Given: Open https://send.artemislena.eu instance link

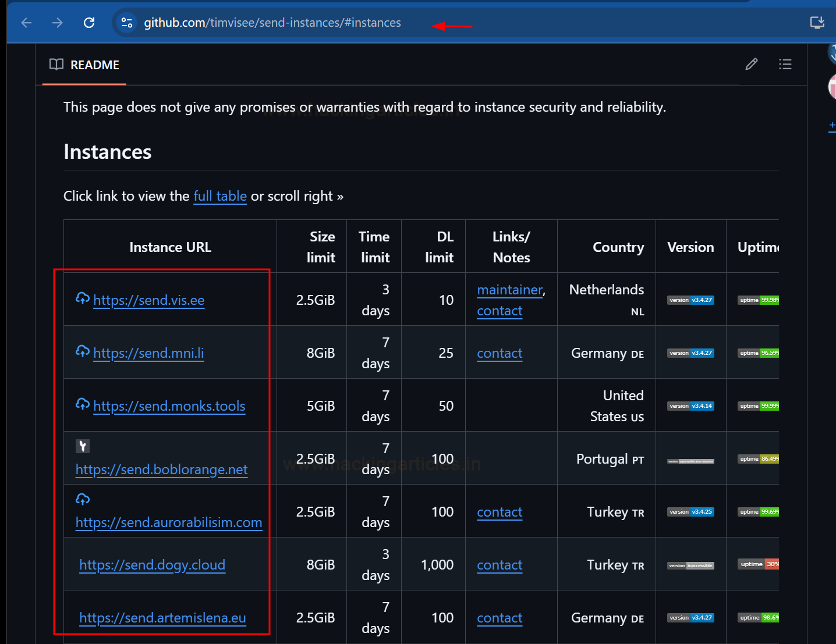Looking at the screenshot, I should 163,618.
